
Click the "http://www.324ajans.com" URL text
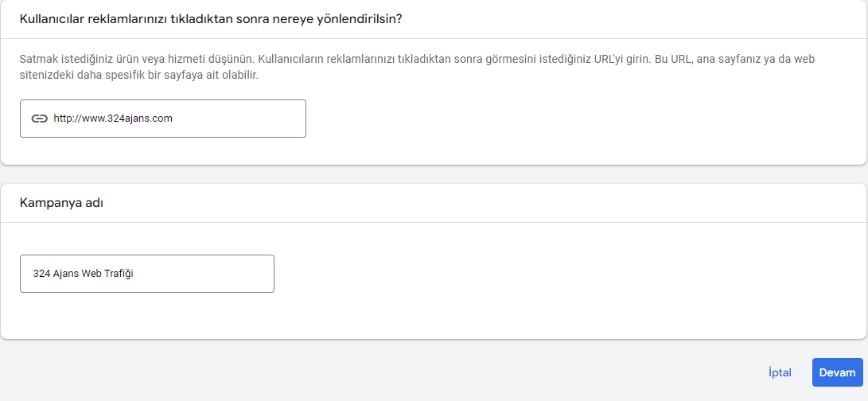coord(113,119)
